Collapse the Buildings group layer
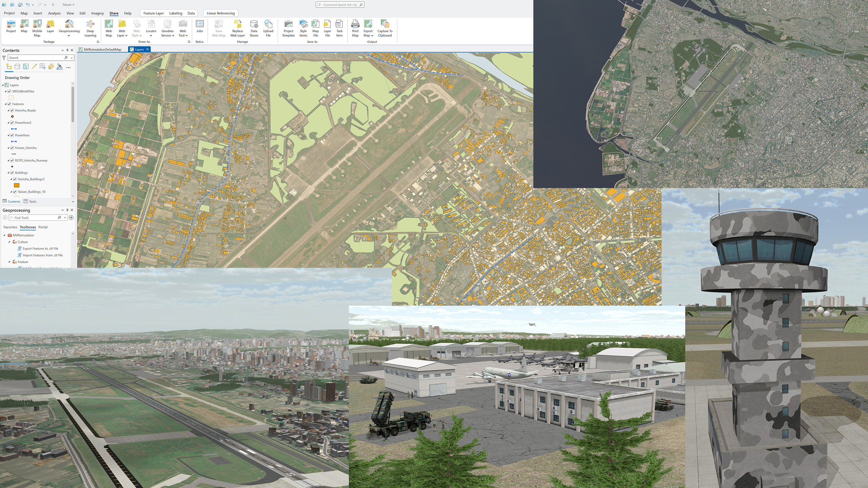This screenshot has width=868, height=488. coord(8,173)
